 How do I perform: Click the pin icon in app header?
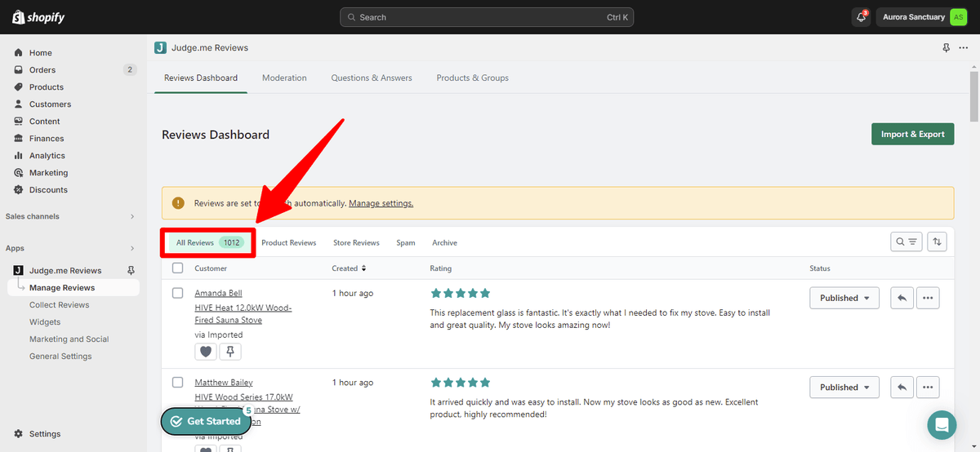(947, 48)
